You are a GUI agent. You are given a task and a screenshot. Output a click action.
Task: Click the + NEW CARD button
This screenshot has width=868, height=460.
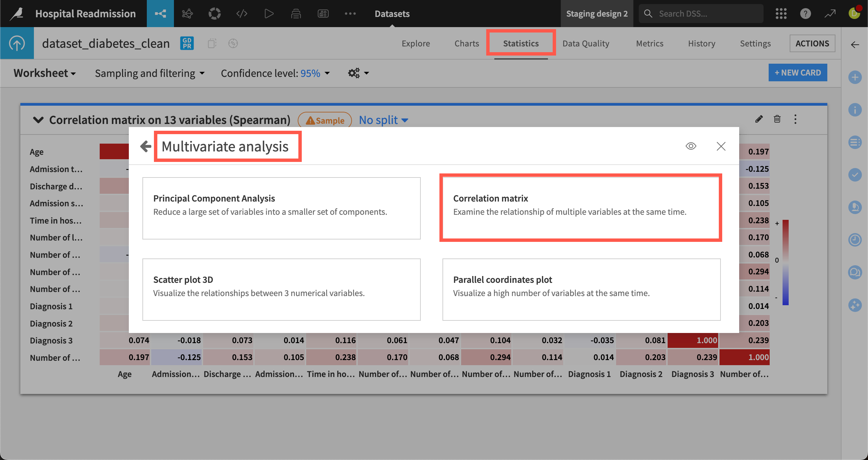(797, 72)
